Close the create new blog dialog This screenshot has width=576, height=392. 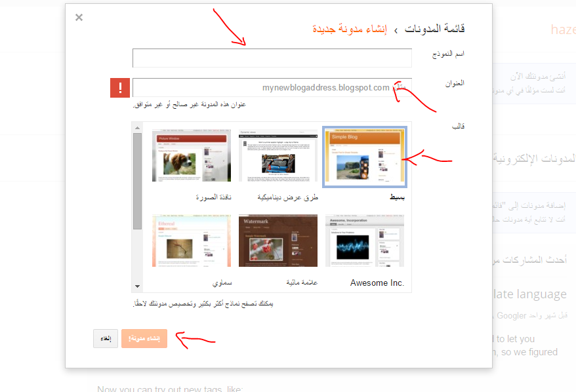tap(79, 17)
